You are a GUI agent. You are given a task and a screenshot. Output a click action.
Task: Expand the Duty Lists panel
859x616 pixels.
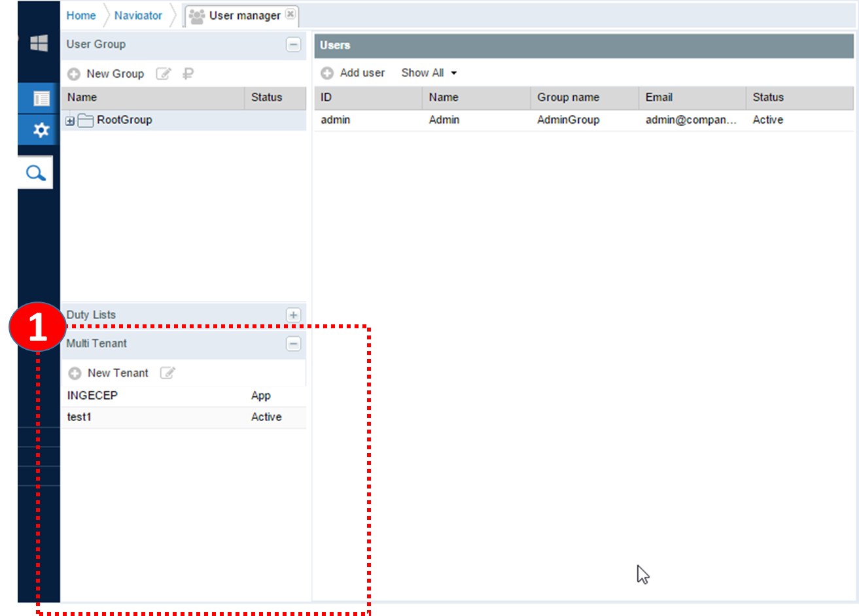pyautogui.click(x=293, y=315)
